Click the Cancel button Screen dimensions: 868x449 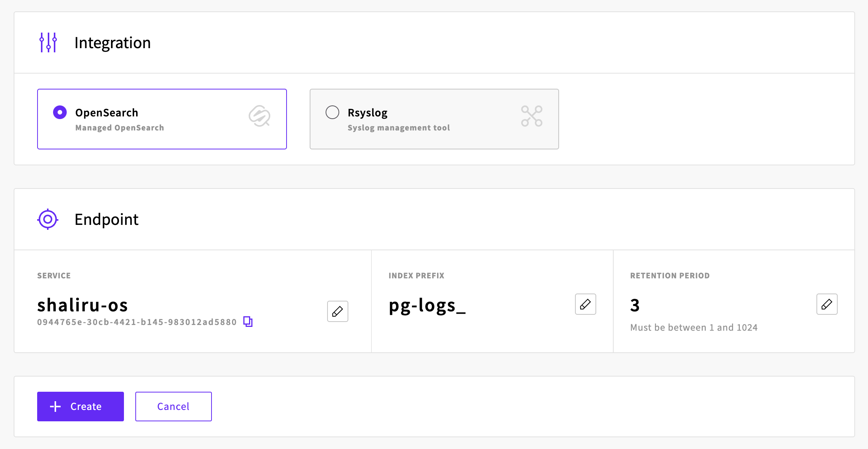(x=174, y=407)
